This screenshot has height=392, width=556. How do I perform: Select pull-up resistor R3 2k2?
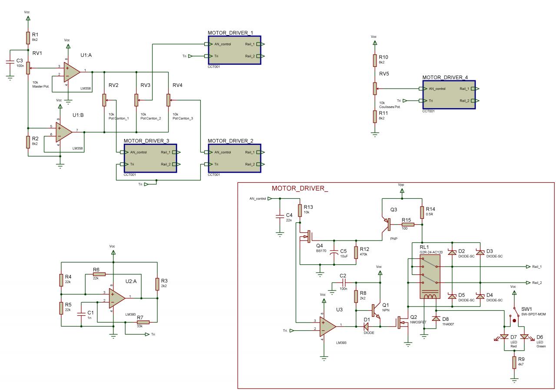(157, 284)
